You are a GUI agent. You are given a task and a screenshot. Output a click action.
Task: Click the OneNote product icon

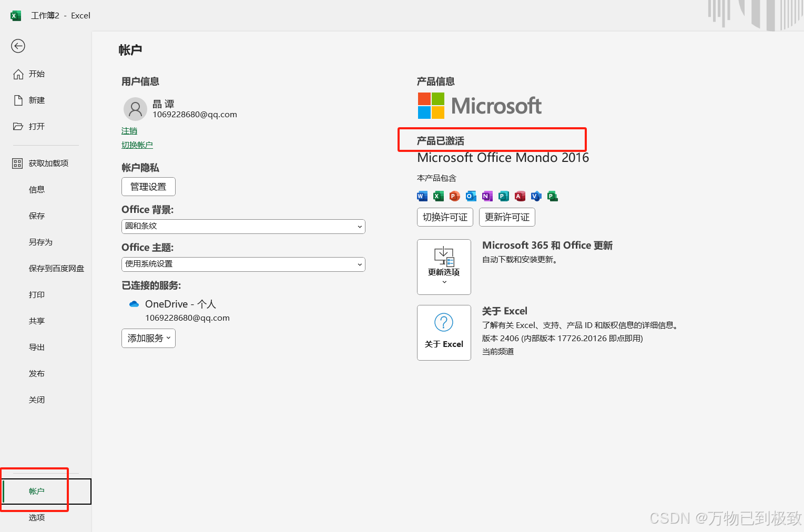(x=487, y=196)
